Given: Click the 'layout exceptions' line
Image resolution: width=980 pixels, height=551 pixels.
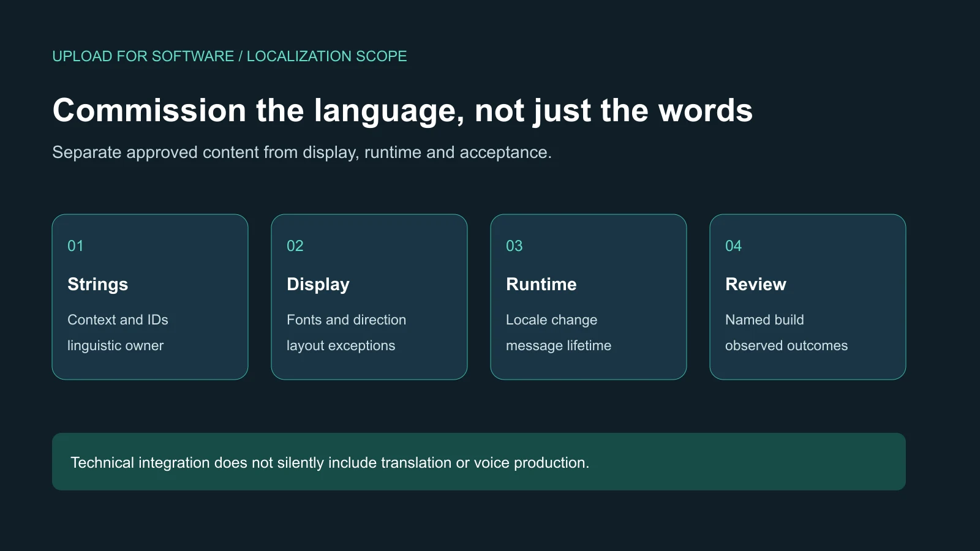Looking at the screenshot, I should click(x=341, y=346).
